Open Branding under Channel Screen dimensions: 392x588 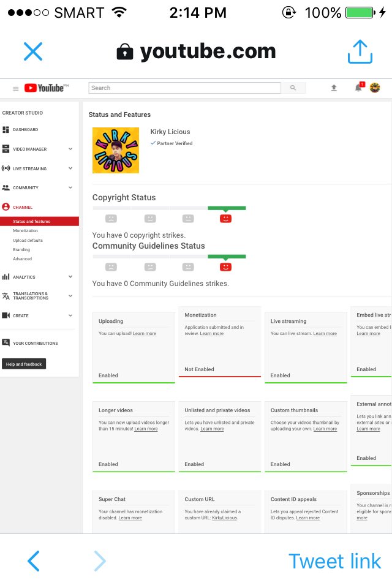click(21, 250)
